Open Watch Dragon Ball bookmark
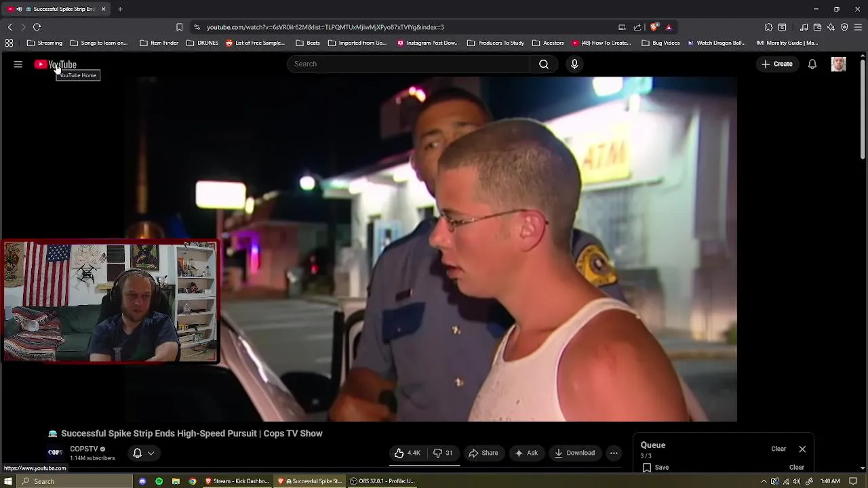The height and width of the screenshot is (488, 868). [x=717, y=43]
